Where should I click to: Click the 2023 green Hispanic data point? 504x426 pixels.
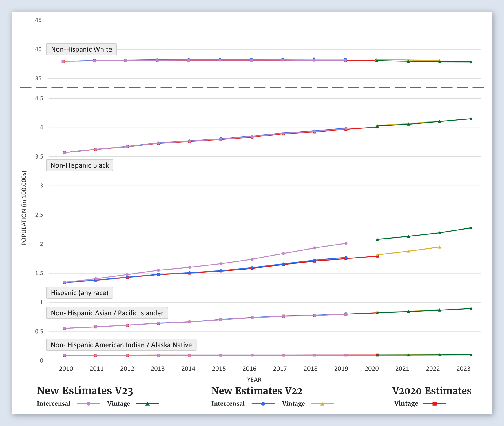coord(471,228)
